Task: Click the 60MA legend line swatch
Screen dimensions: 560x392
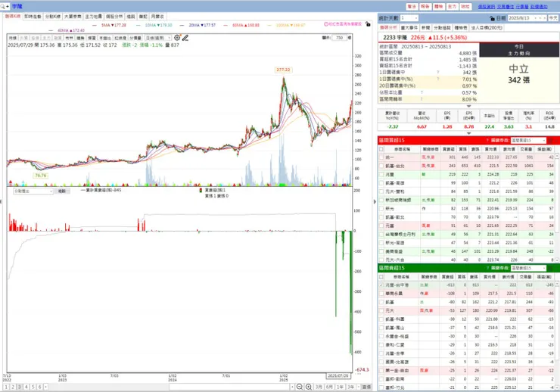Action: (226, 25)
